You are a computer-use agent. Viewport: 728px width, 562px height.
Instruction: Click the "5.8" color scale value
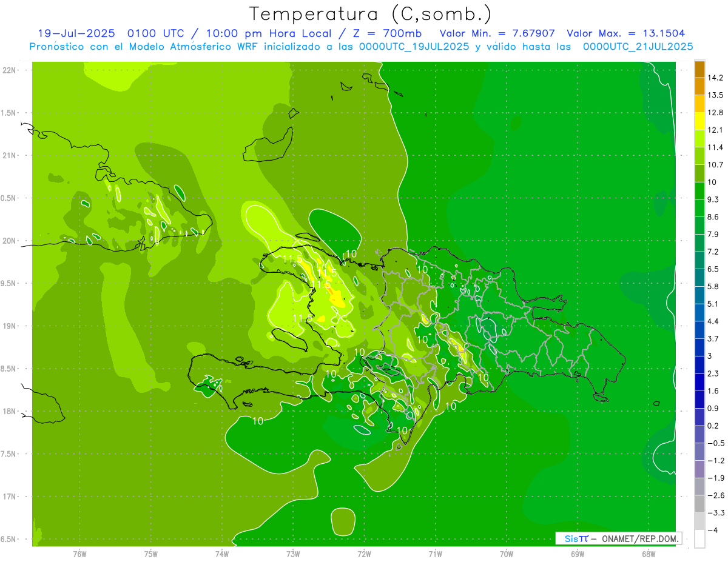[713, 286]
